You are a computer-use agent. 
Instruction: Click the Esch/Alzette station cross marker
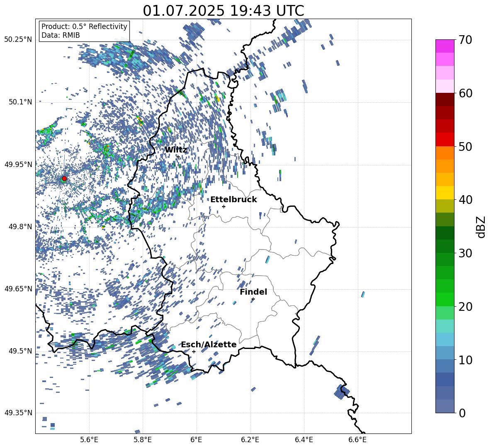click(194, 351)
